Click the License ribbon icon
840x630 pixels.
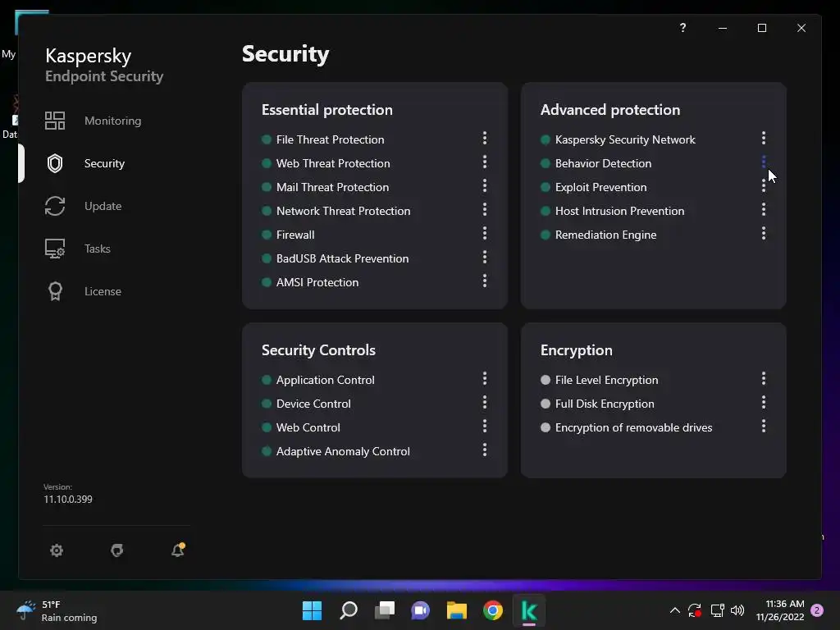(x=55, y=291)
